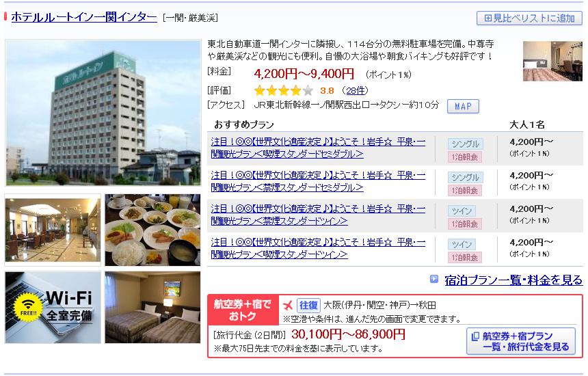Image resolution: width=588 pixels, height=376 pixels.
Task: Click 大阪(伊丹・関空・神戸)→秋田 route text
Action: (379, 305)
